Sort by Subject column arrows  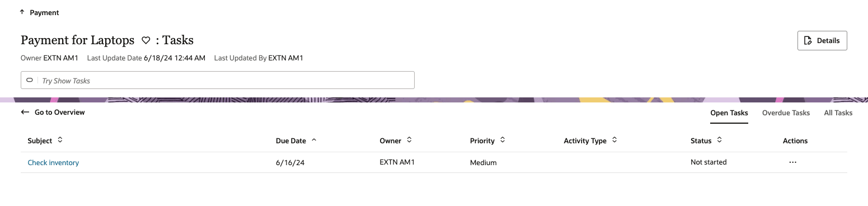click(x=60, y=141)
